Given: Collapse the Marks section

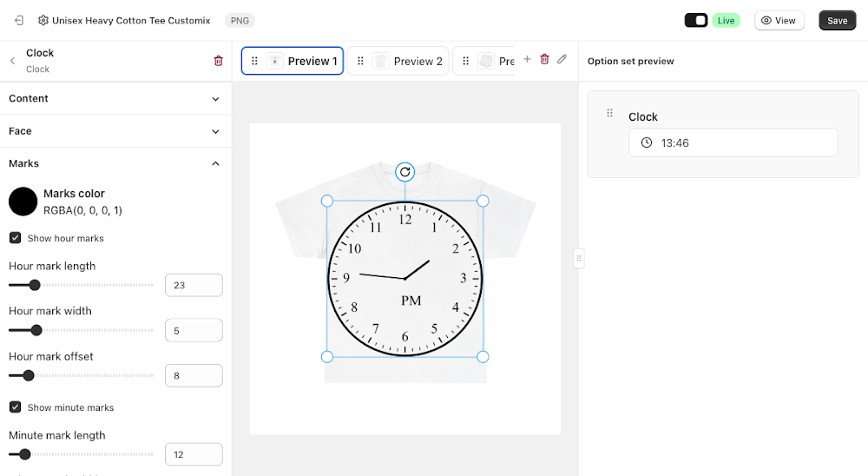Looking at the screenshot, I should (x=115, y=163).
